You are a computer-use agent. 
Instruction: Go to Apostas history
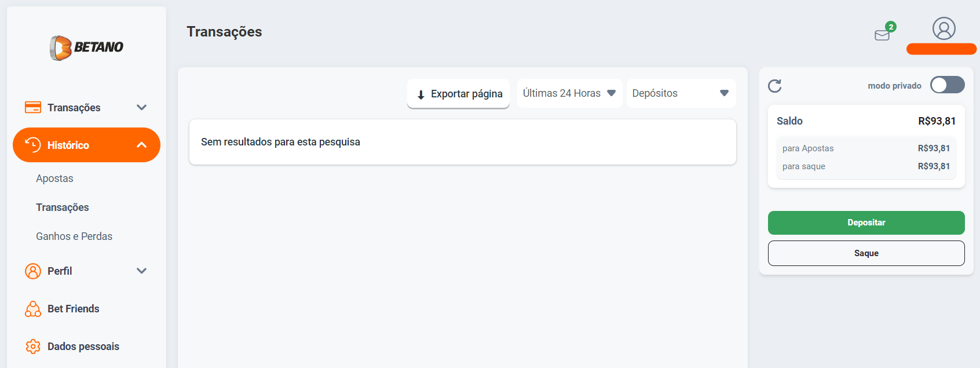tap(54, 178)
